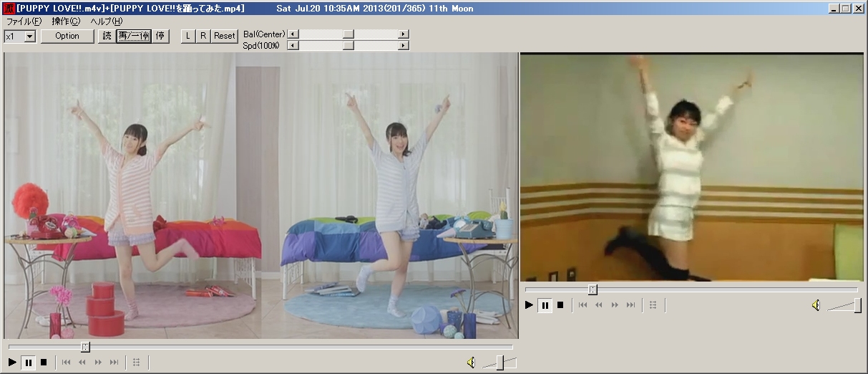
Task: Click the Reset button
Action: point(225,36)
